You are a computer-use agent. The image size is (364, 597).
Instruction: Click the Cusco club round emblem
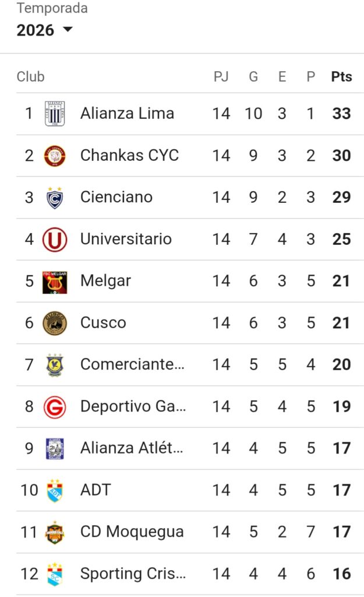(x=55, y=323)
